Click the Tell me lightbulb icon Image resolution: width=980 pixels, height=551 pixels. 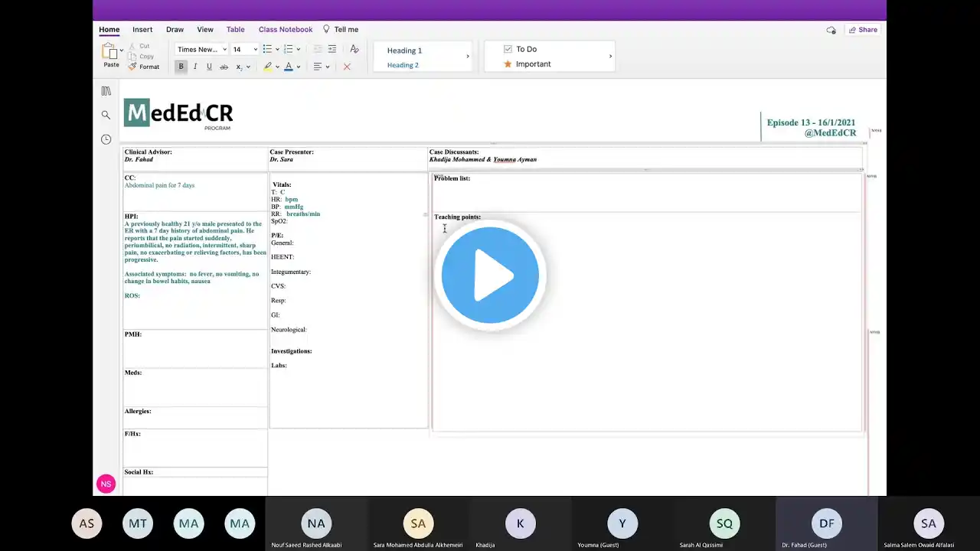pyautogui.click(x=326, y=29)
